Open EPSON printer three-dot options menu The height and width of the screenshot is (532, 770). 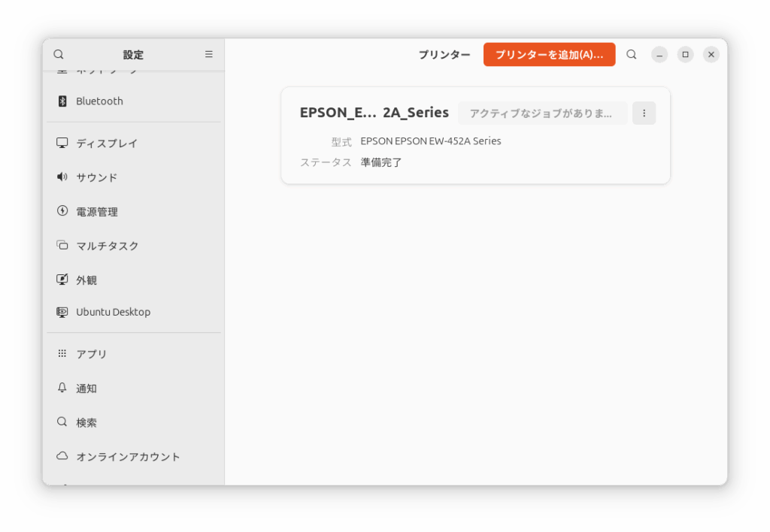644,113
